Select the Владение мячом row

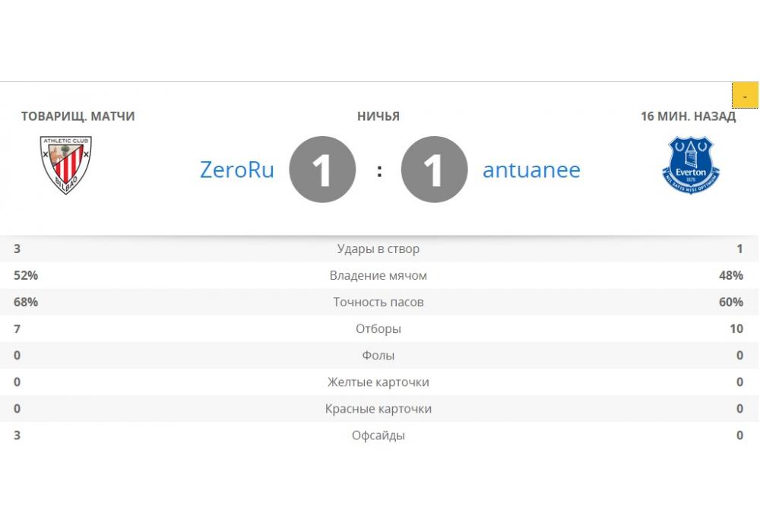click(x=378, y=276)
